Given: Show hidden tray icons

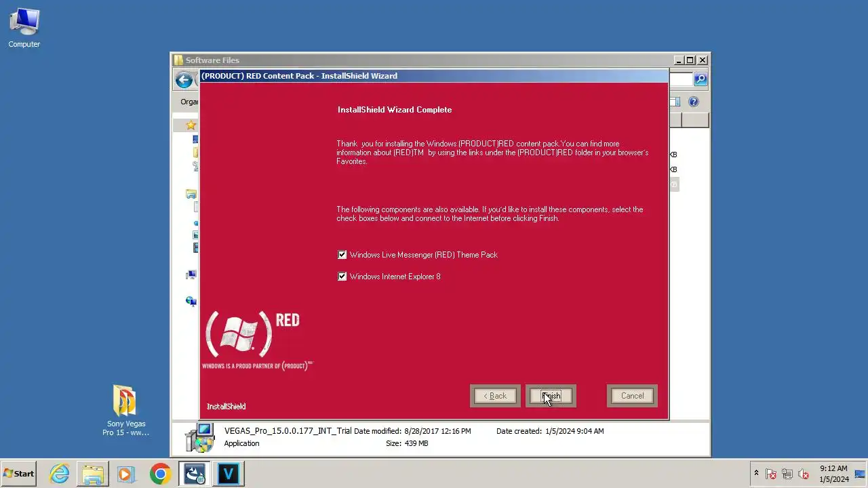Looking at the screenshot, I should point(756,473).
